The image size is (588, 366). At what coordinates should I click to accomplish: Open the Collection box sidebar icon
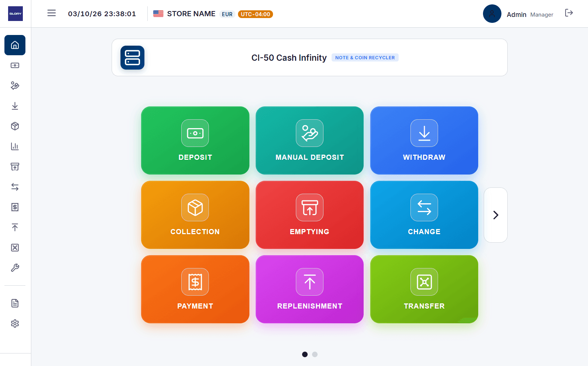pos(15,126)
